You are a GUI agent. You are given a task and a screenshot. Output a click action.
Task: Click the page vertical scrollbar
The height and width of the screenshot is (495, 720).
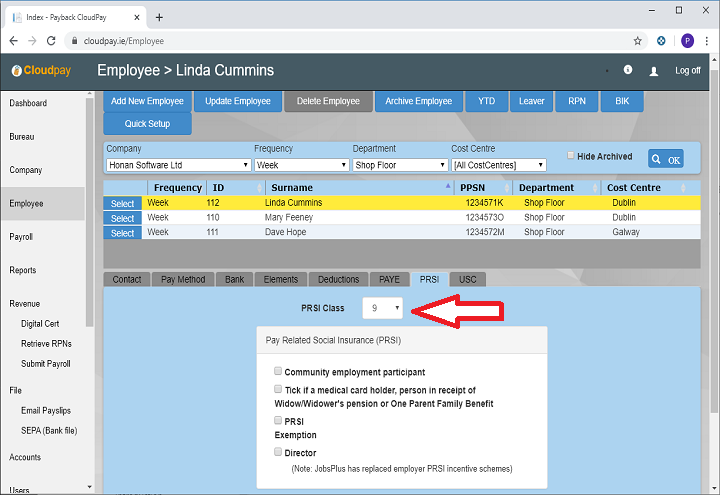point(713,250)
